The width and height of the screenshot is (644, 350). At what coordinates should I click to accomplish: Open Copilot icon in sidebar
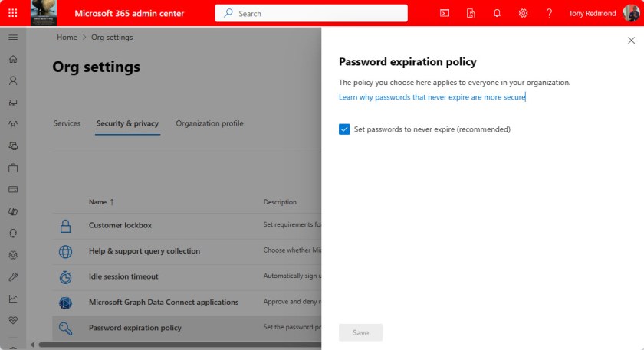pyautogui.click(x=13, y=211)
